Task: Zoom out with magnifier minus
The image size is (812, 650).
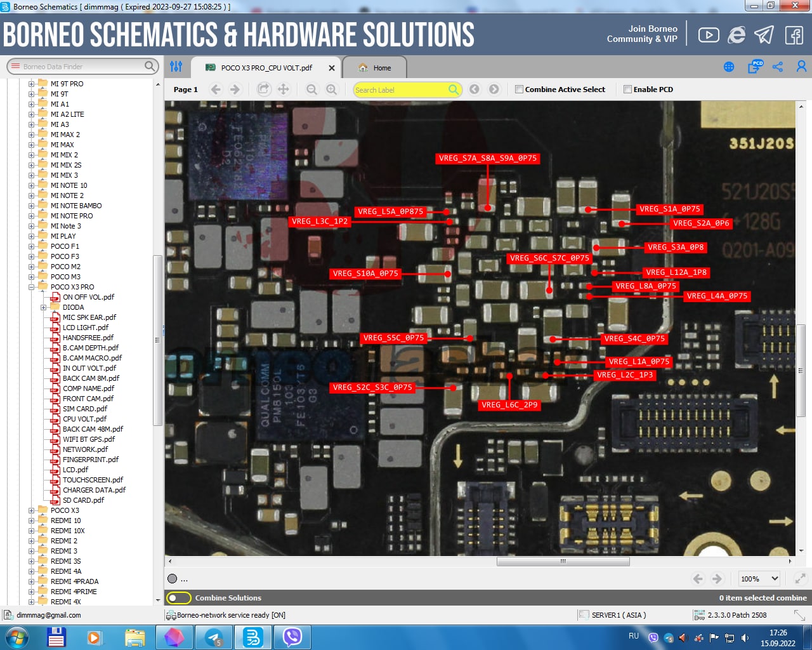Action: pyautogui.click(x=311, y=90)
